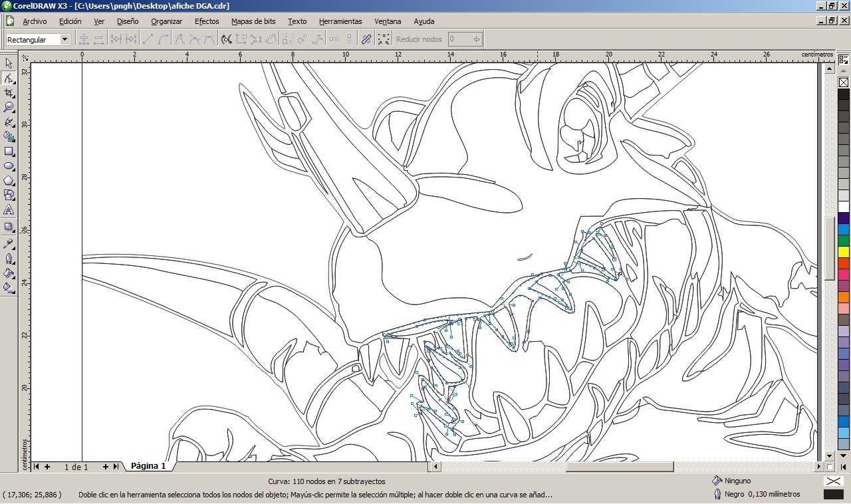This screenshot has width=851, height=504.
Task: Select the Polygon tool
Action: click(x=9, y=180)
